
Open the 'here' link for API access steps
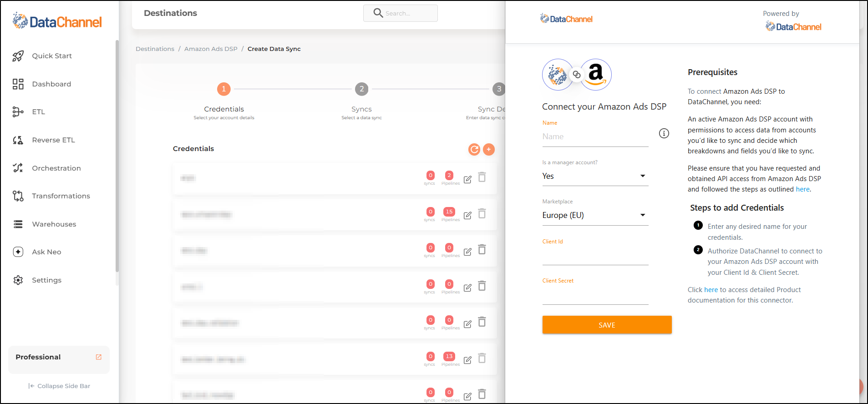pos(802,189)
